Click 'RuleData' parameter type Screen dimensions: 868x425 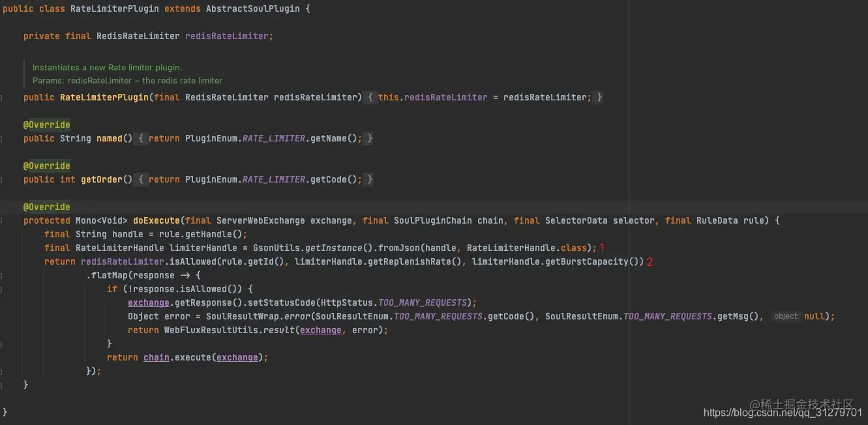tap(717, 220)
